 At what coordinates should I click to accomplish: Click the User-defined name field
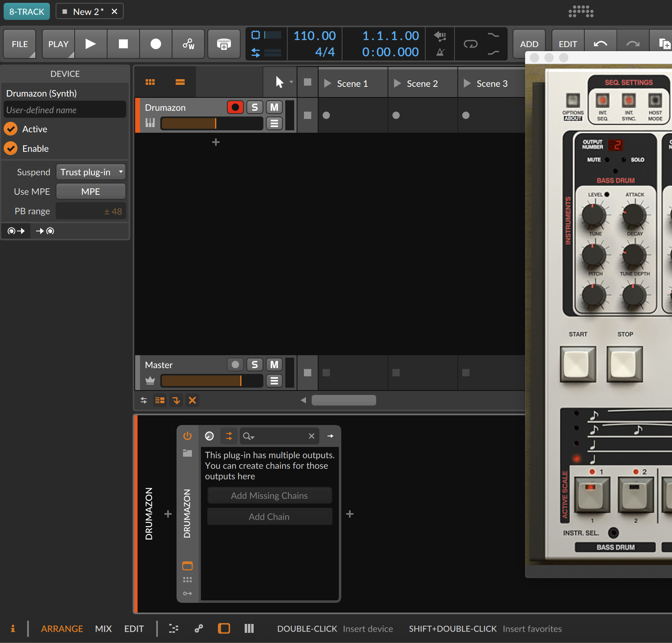[x=65, y=110]
